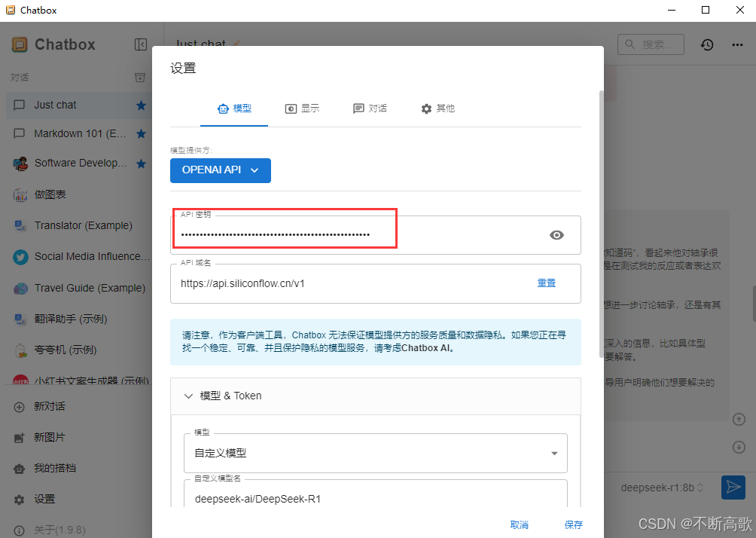
Task: Toggle star on Just chat
Action: click(141, 105)
